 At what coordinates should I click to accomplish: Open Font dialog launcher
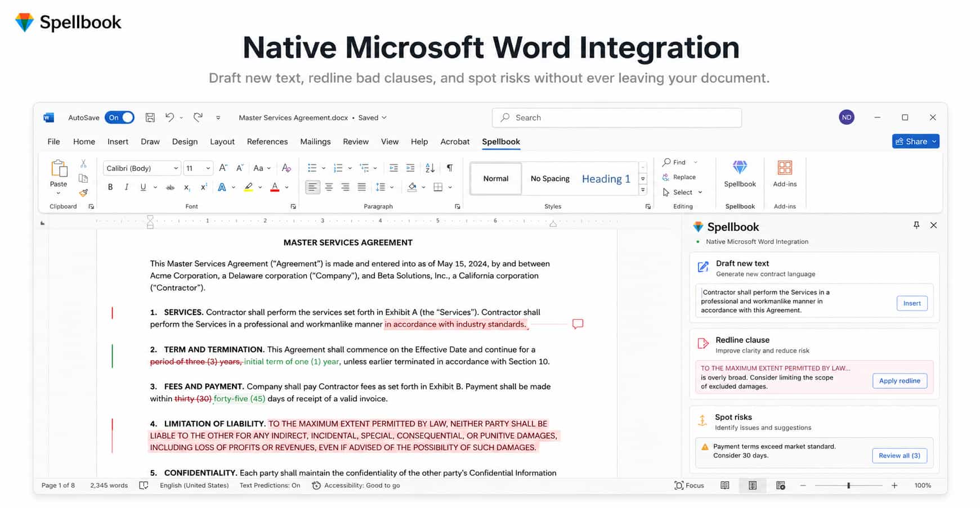point(293,206)
